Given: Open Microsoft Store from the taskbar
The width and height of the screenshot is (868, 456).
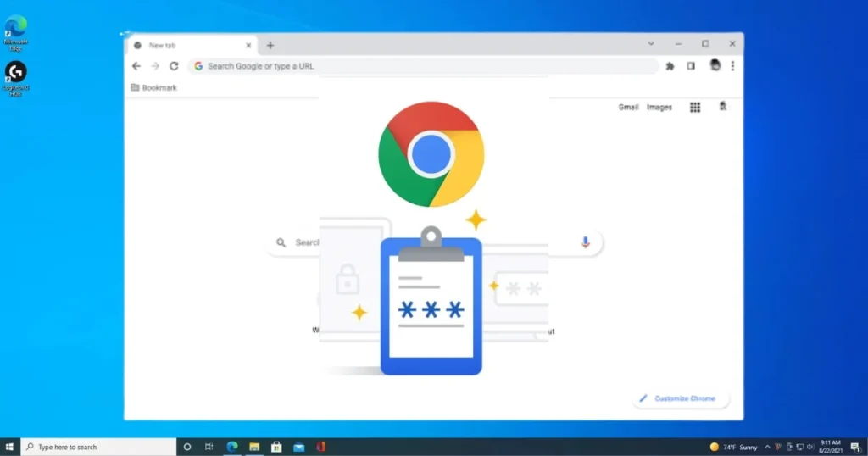Looking at the screenshot, I should click(276, 447).
